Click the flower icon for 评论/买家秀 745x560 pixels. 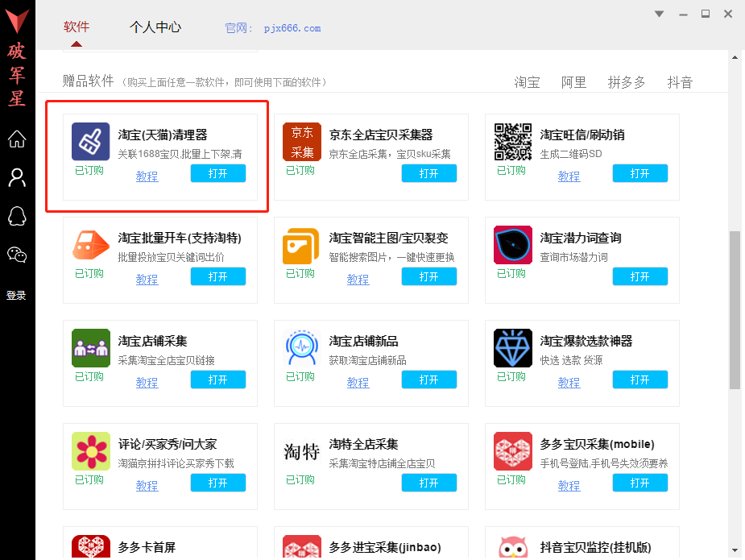91,450
